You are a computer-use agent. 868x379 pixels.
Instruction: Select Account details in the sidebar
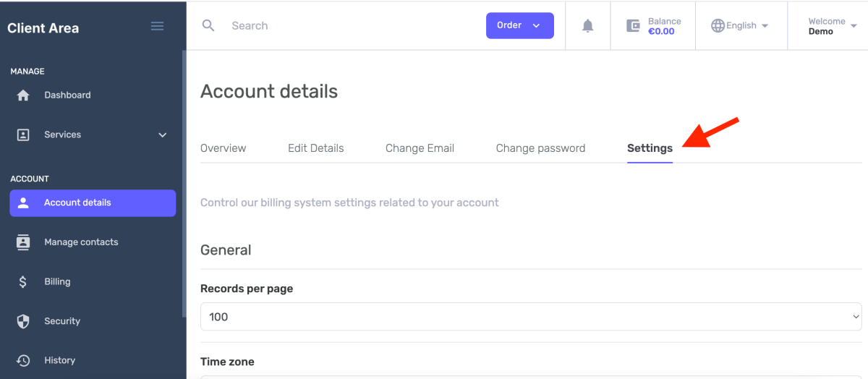click(93, 203)
